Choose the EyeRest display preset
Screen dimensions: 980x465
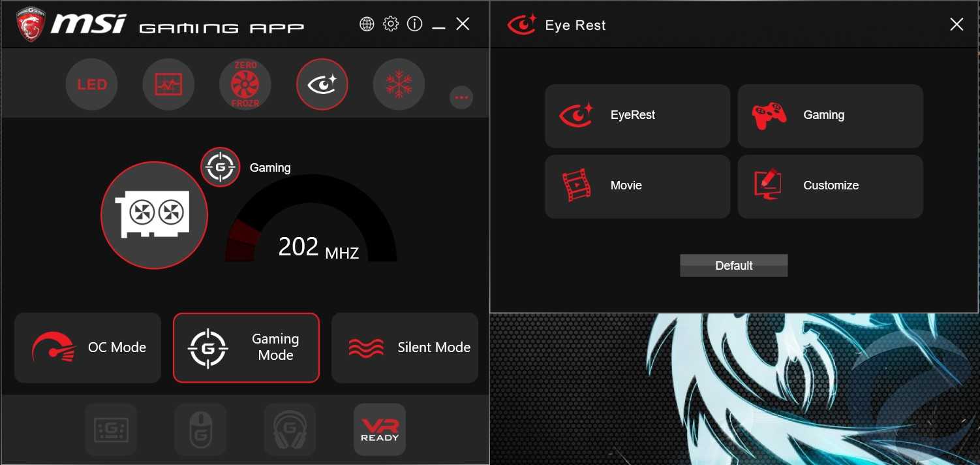[637, 116]
